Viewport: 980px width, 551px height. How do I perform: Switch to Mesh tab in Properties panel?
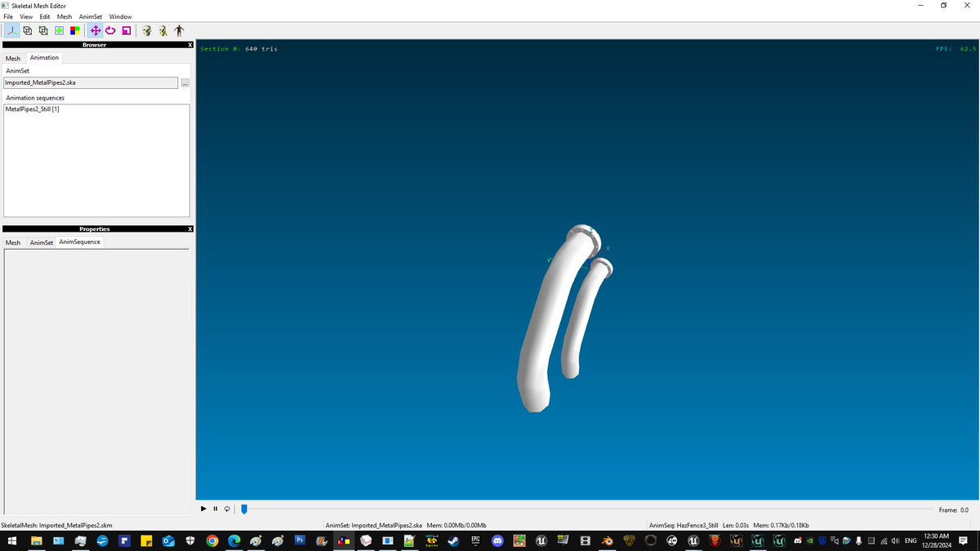click(13, 242)
